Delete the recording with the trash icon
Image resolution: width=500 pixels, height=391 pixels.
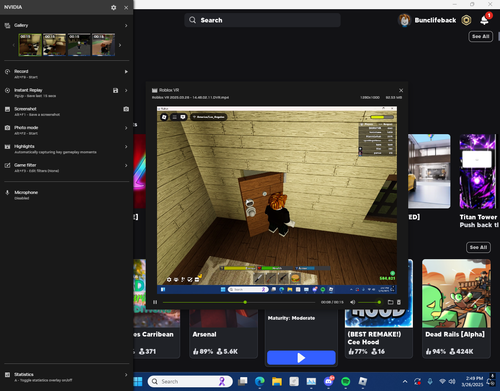[399, 302]
